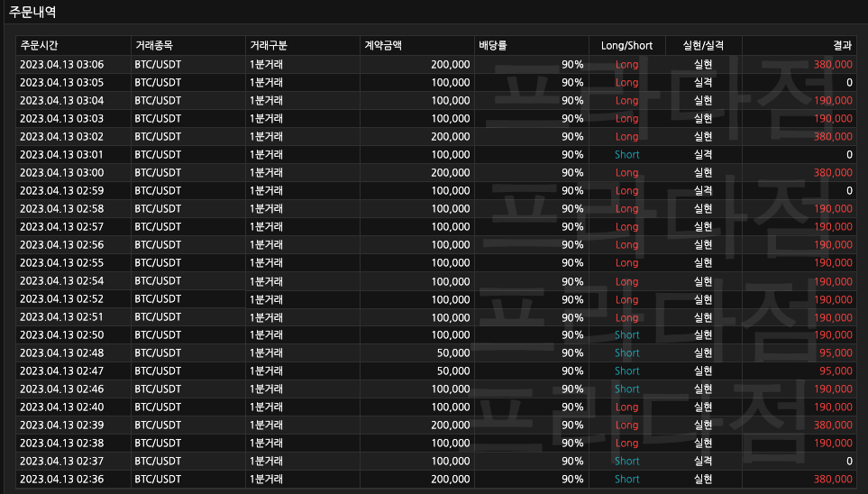The image size is (868, 494).
Task: Click the 계약금액 column header
Action: [383, 45]
